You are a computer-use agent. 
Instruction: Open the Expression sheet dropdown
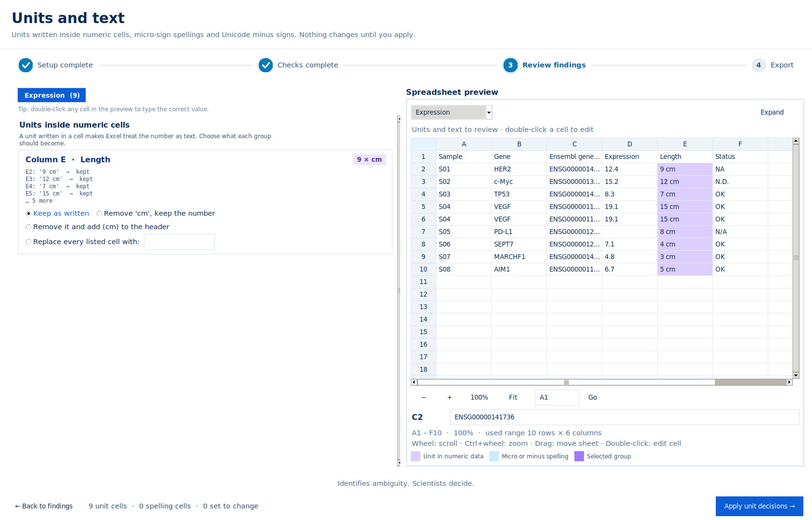(452, 112)
